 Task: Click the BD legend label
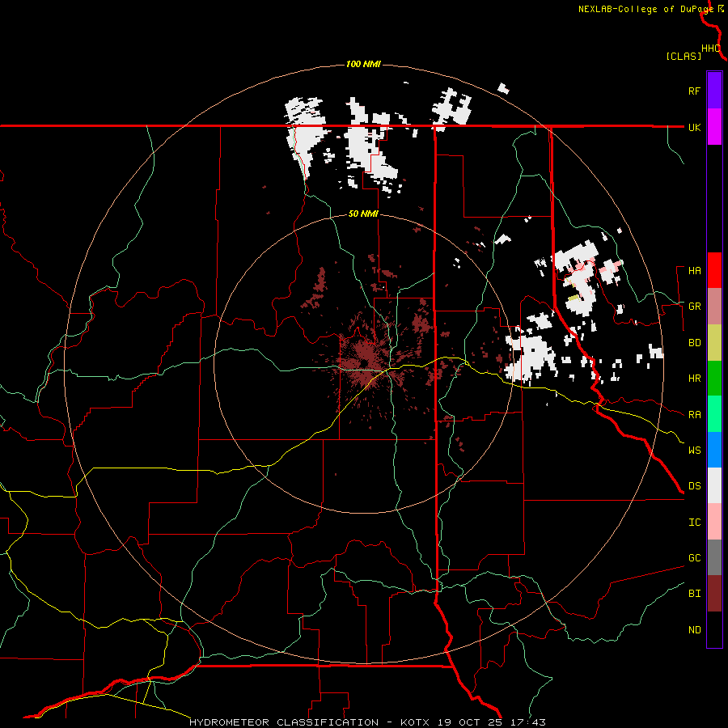click(694, 343)
